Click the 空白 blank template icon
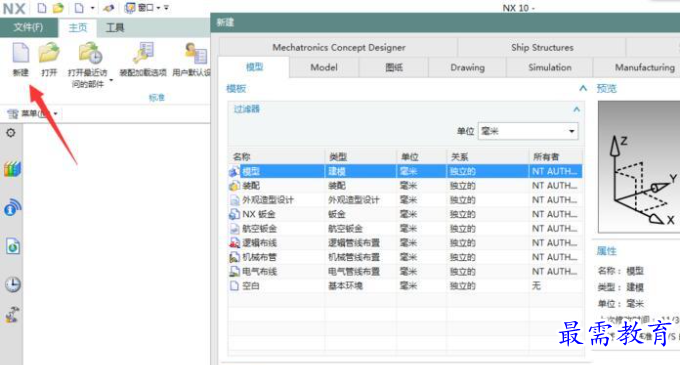Viewport: 680px width, 365px height. click(x=234, y=286)
